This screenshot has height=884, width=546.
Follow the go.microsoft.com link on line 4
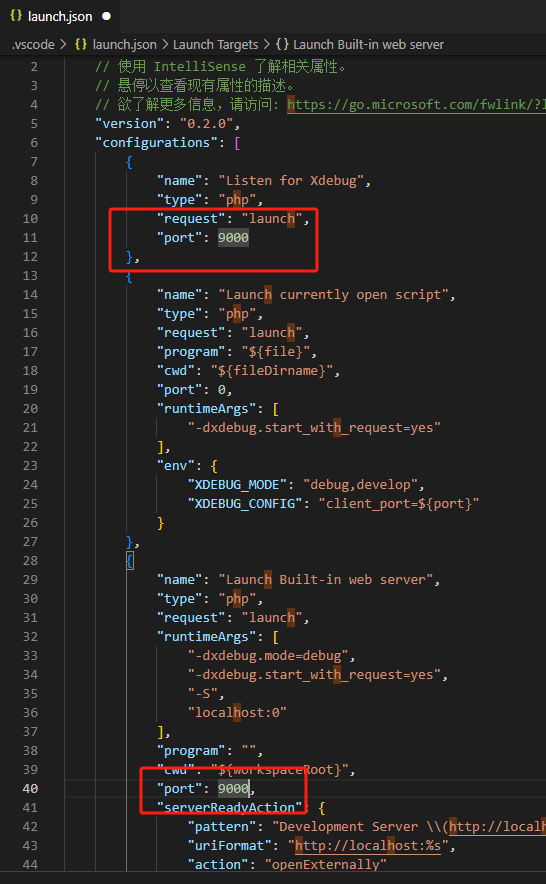pyautogui.click(x=416, y=104)
